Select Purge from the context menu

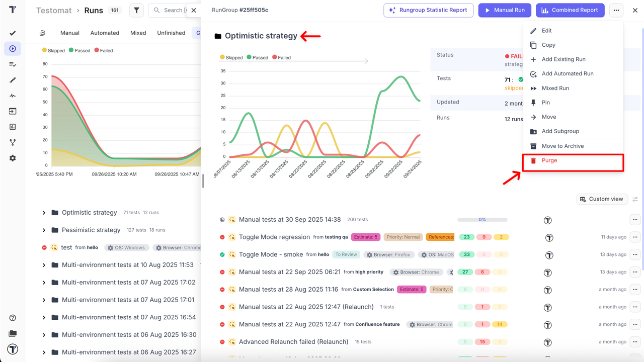coord(549,160)
